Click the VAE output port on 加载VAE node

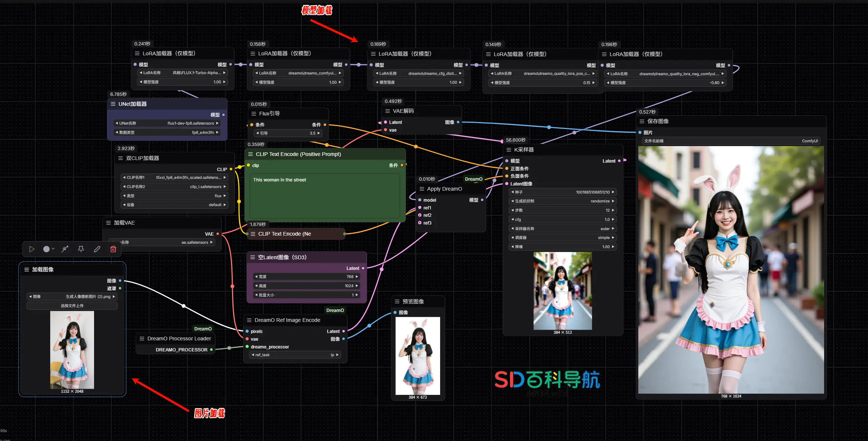pyautogui.click(x=218, y=234)
